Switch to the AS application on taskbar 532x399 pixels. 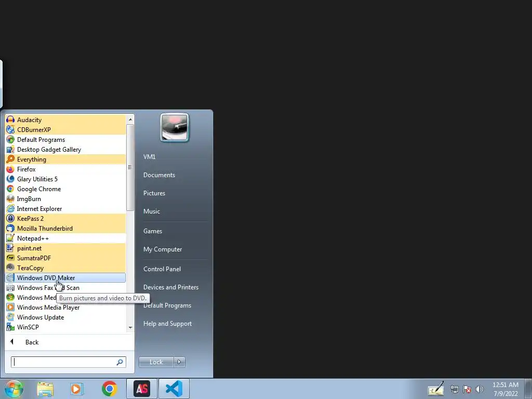coord(142,389)
